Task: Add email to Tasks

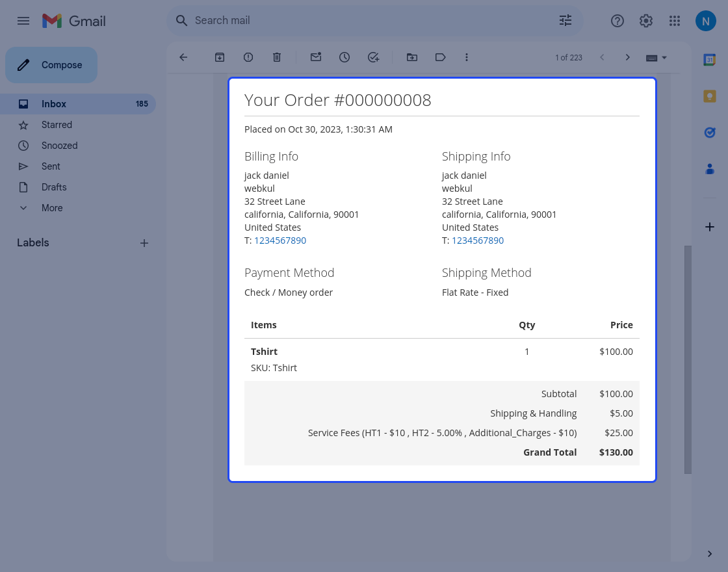Action: pyautogui.click(x=373, y=57)
